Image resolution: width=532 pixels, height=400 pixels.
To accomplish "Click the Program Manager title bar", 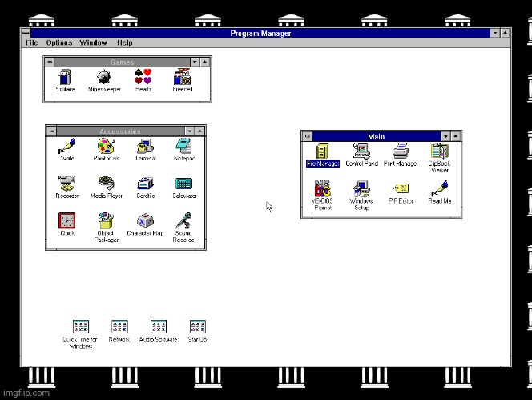I will 260,33.
